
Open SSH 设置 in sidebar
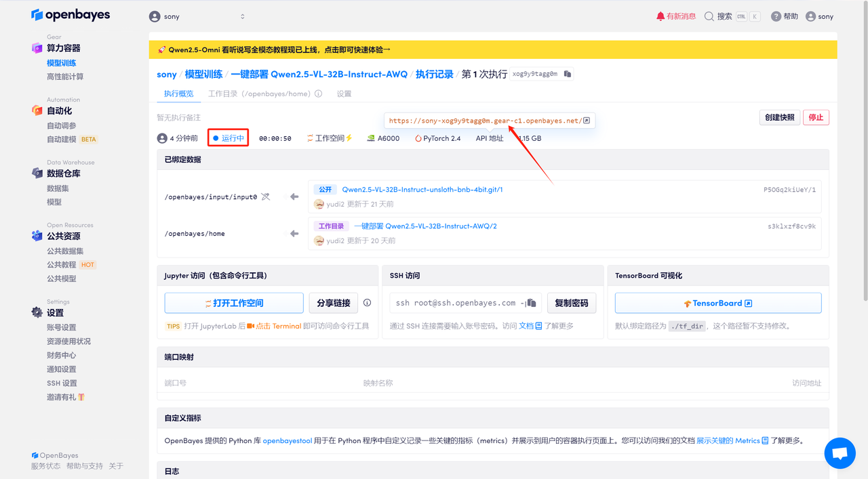pyautogui.click(x=62, y=383)
